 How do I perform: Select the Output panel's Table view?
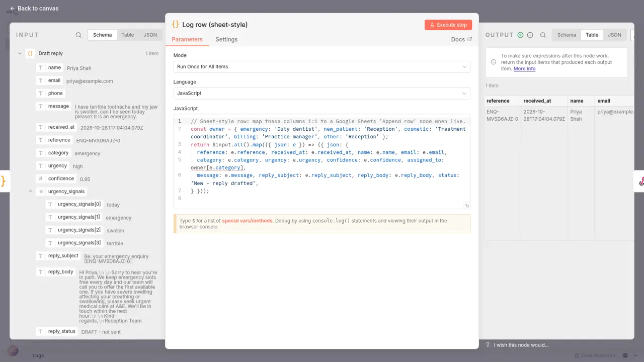(x=592, y=35)
